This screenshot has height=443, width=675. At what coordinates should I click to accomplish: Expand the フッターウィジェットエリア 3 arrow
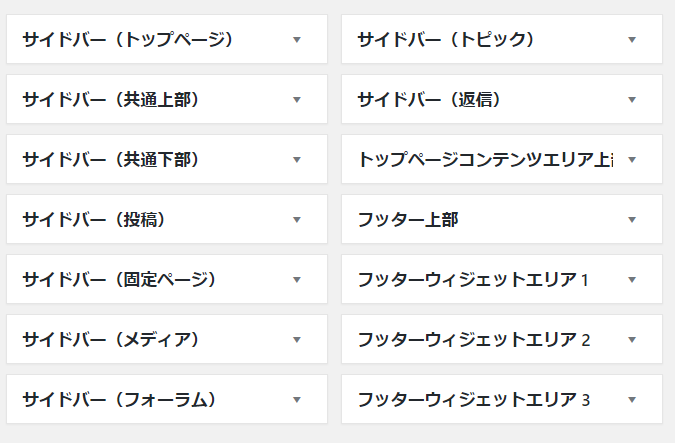[x=632, y=400]
